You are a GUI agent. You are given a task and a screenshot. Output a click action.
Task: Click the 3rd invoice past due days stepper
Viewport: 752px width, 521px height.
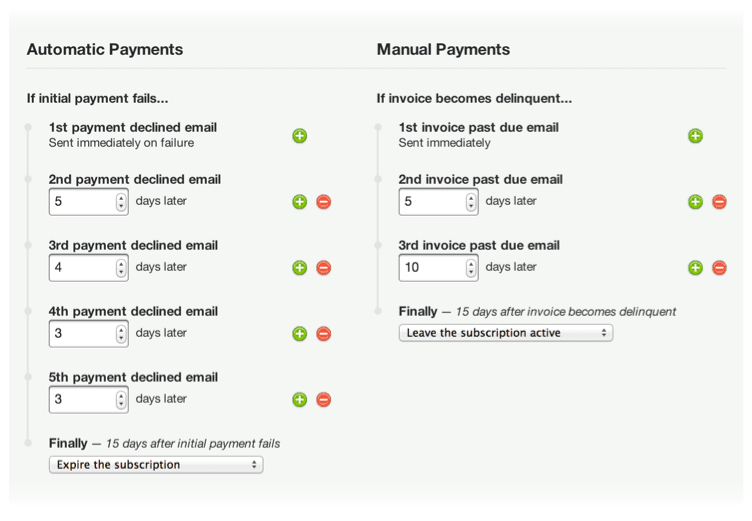coord(471,268)
